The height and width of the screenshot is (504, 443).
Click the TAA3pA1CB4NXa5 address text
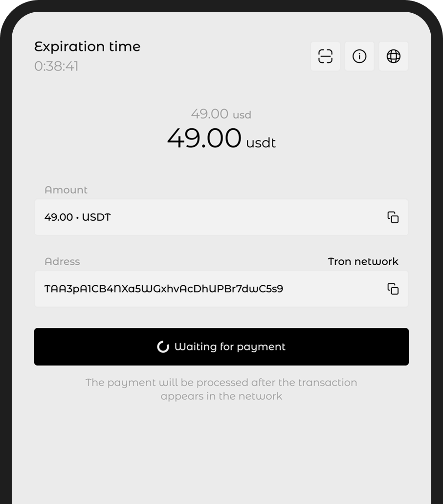coord(163,289)
